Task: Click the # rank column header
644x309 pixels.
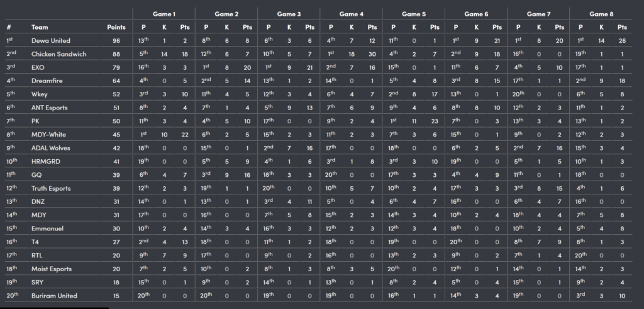Action: (x=9, y=28)
